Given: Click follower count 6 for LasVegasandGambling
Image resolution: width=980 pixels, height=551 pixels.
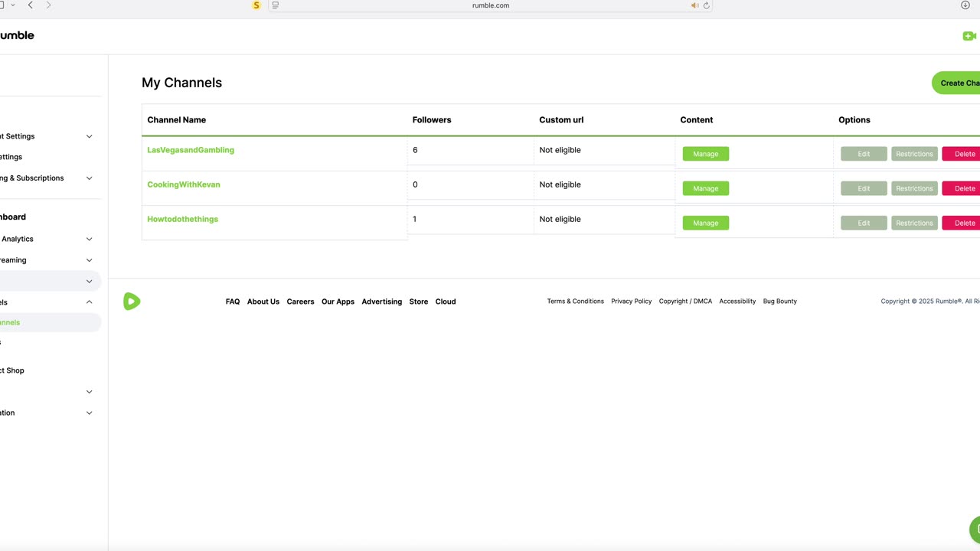Looking at the screenshot, I should click(x=415, y=150).
